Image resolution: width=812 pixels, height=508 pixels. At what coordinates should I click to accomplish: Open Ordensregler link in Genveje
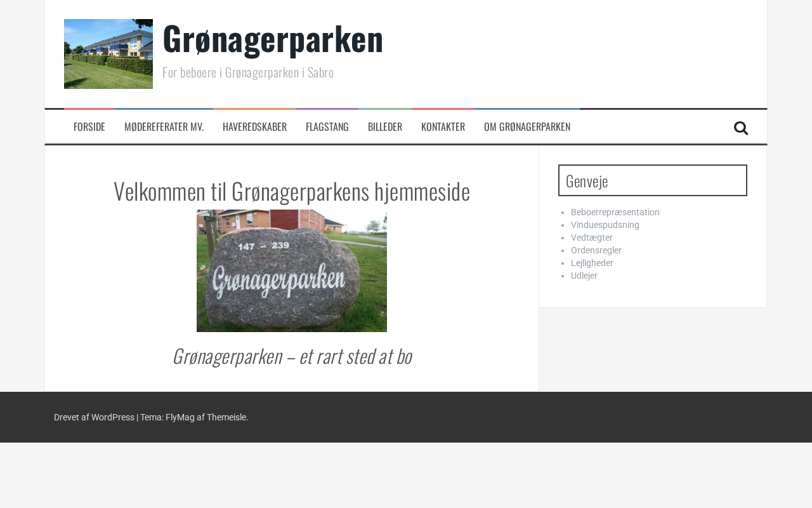tap(596, 250)
